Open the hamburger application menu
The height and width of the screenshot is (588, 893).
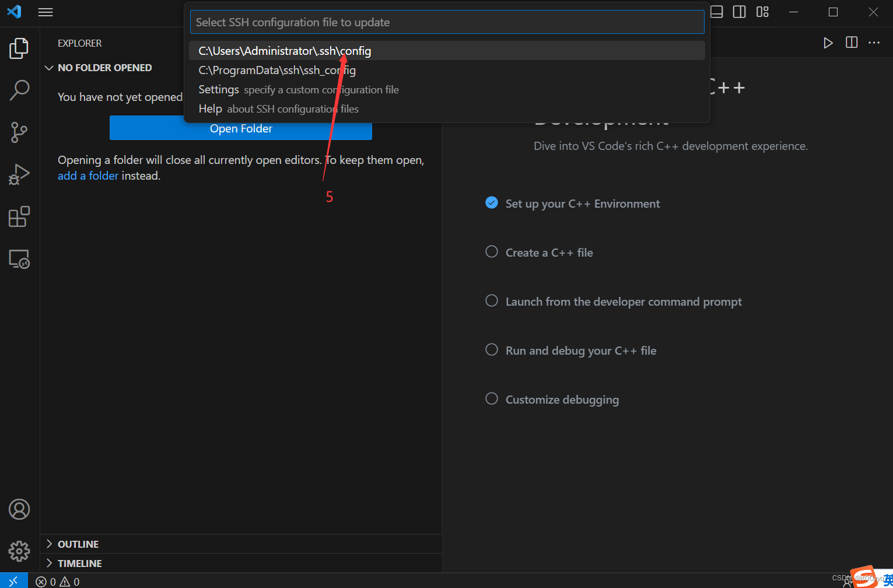click(45, 12)
